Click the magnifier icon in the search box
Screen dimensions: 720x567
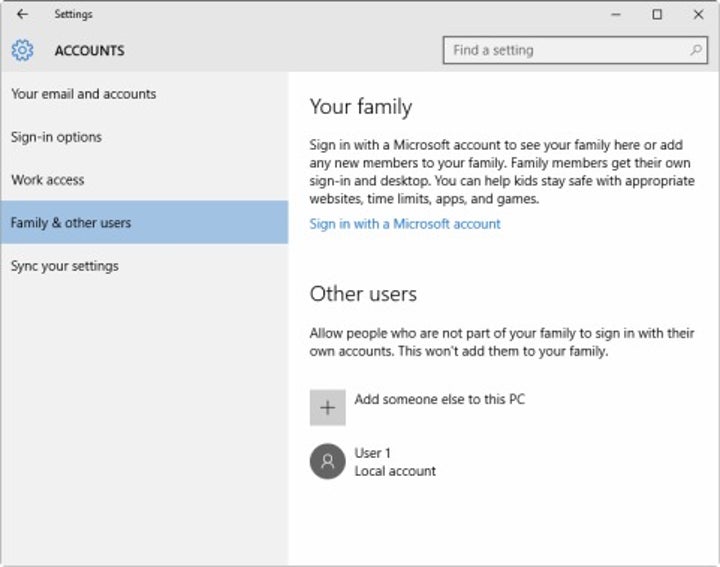696,50
